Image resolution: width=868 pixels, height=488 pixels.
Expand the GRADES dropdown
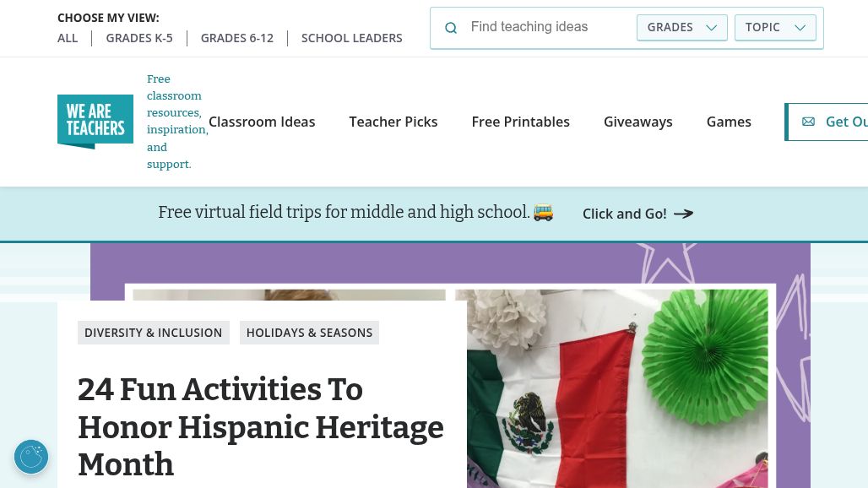coord(681,27)
